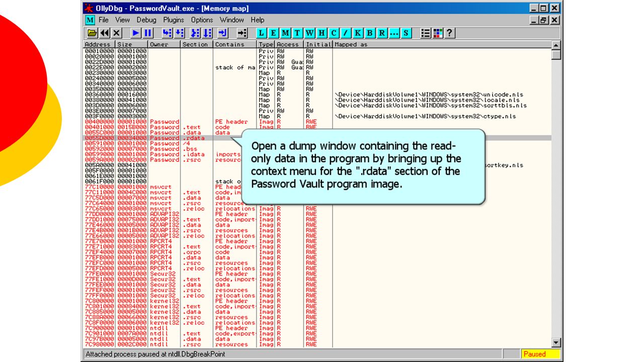Click the Trace into toolbar icon
644x362 pixels.
196,33
